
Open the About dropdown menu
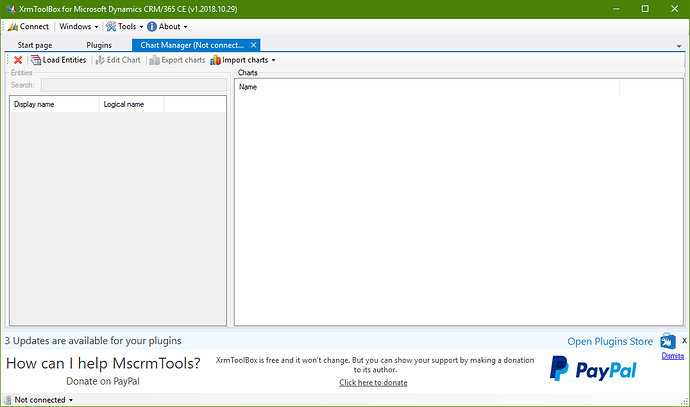click(x=167, y=26)
